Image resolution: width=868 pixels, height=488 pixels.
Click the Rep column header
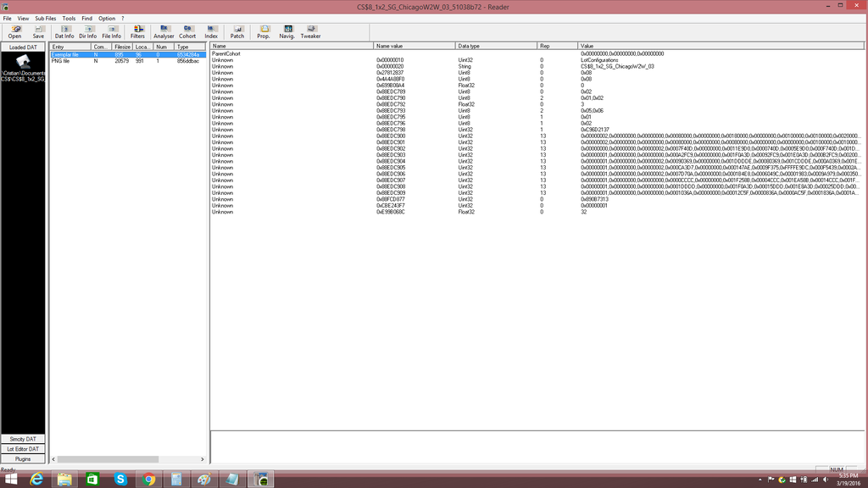tap(558, 46)
